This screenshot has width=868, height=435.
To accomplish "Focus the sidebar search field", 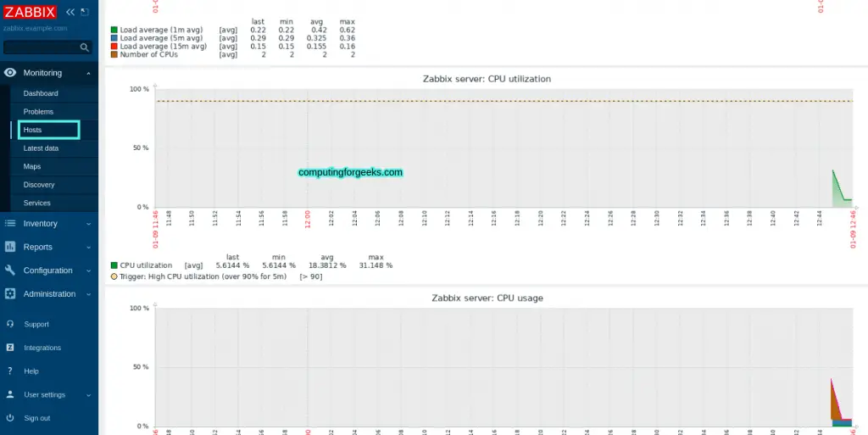I will coord(47,47).
